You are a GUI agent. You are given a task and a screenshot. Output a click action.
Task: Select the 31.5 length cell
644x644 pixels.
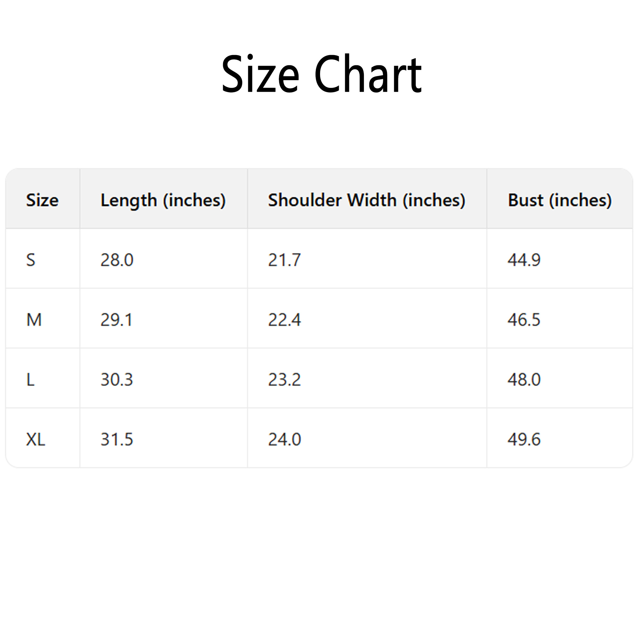pyautogui.click(x=117, y=439)
